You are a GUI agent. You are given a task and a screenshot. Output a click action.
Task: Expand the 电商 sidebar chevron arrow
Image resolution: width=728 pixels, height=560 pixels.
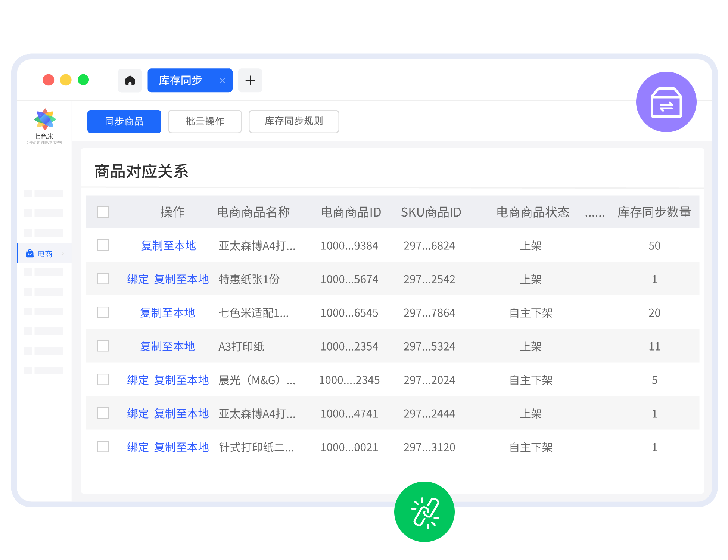pyautogui.click(x=63, y=253)
